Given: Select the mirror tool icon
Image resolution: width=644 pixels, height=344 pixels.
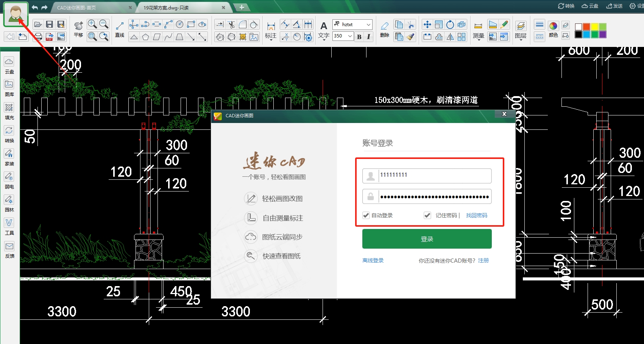Looking at the screenshot, I should pos(450,37).
